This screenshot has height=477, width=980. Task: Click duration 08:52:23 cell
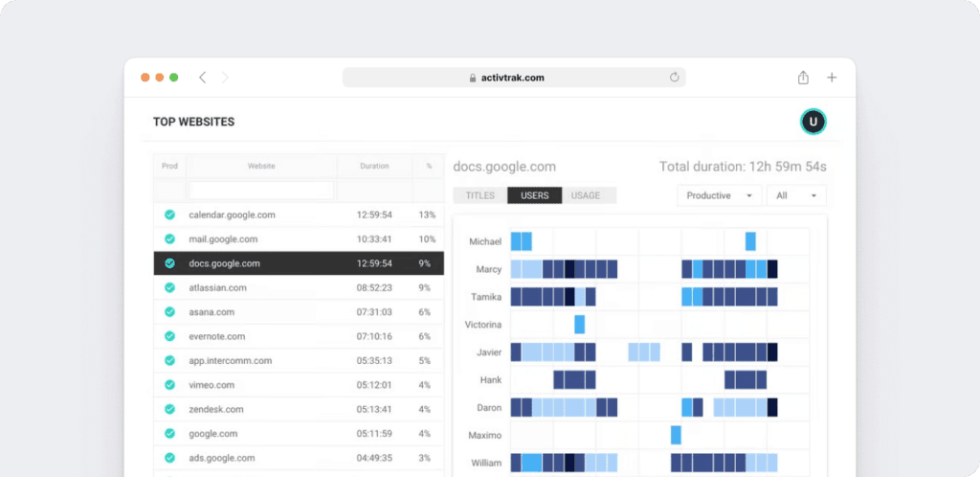(374, 287)
